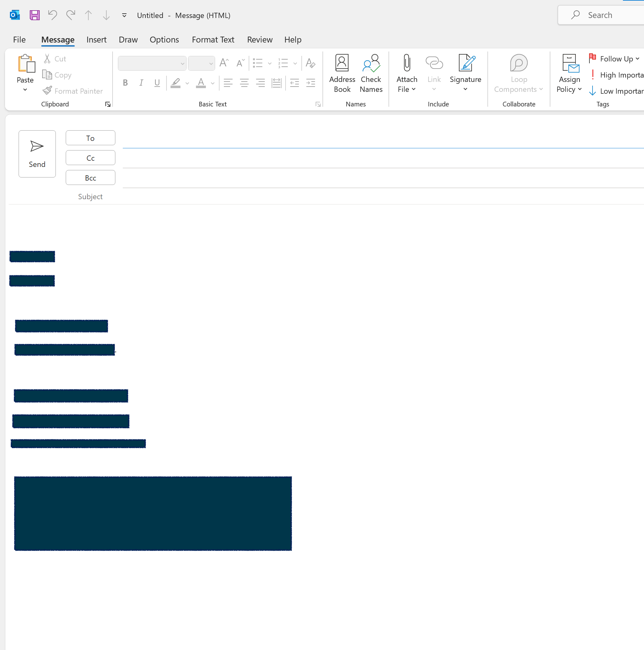Open the Signature menu icon

465,64
